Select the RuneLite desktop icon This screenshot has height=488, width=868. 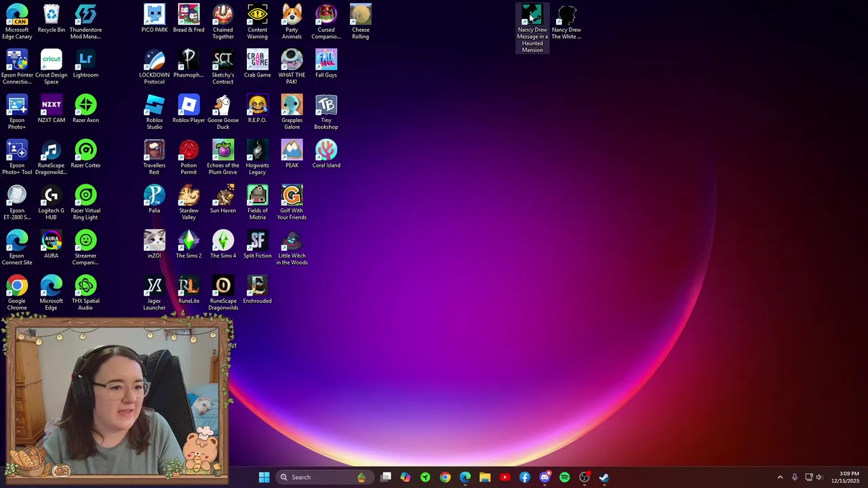tap(189, 290)
